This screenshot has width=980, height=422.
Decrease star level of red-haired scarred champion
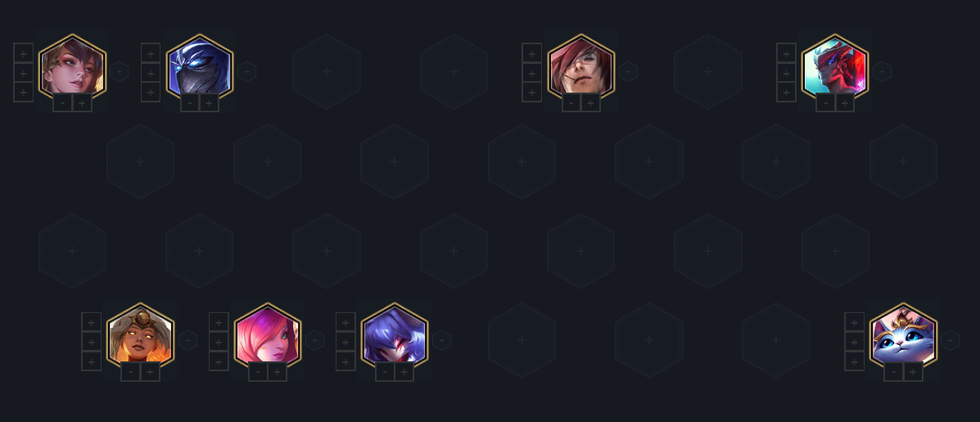571,102
